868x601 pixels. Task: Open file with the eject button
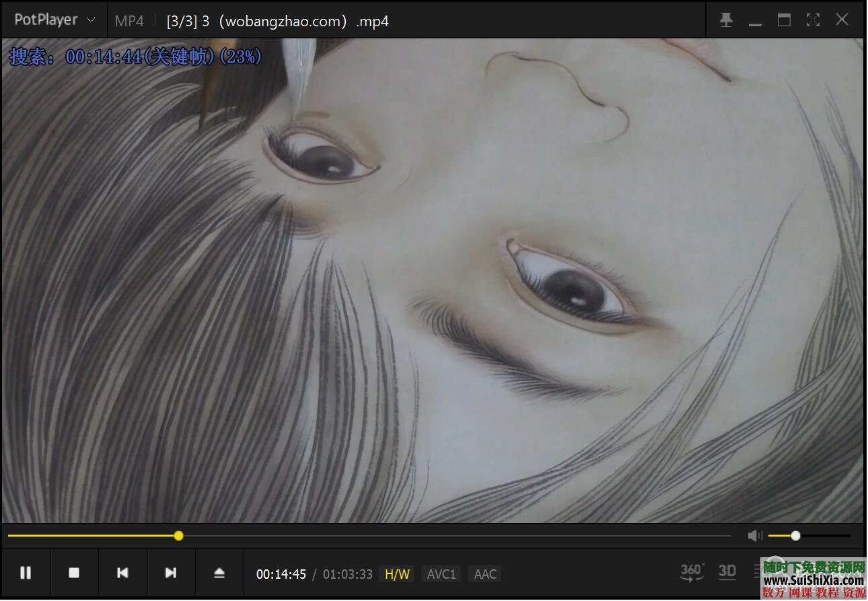[x=219, y=573]
